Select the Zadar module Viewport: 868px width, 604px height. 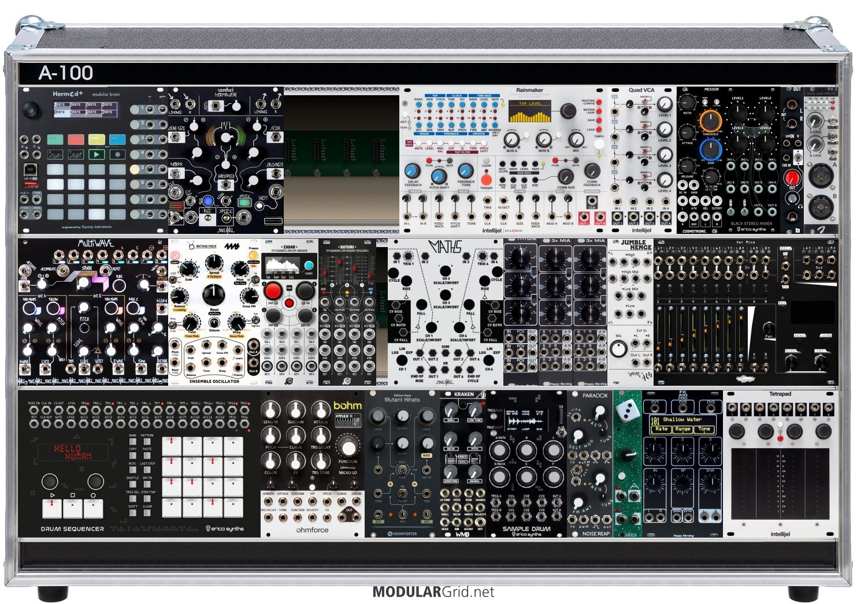[x=290, y=312]
